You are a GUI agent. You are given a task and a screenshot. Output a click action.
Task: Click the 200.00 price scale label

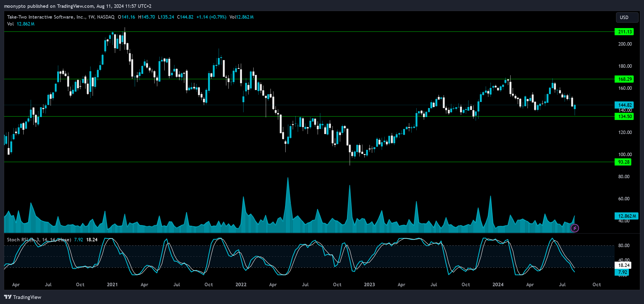[625, 44]
